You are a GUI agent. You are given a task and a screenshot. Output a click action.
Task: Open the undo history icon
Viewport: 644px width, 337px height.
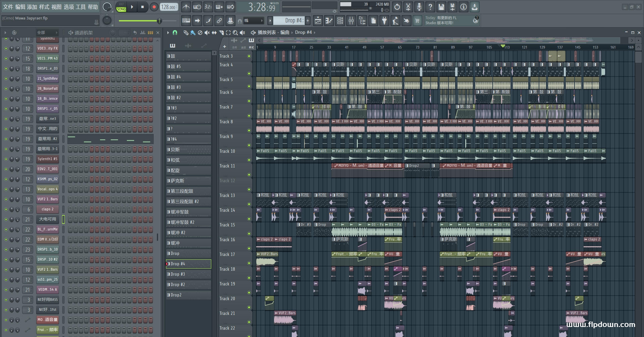(x=397, y=7)
